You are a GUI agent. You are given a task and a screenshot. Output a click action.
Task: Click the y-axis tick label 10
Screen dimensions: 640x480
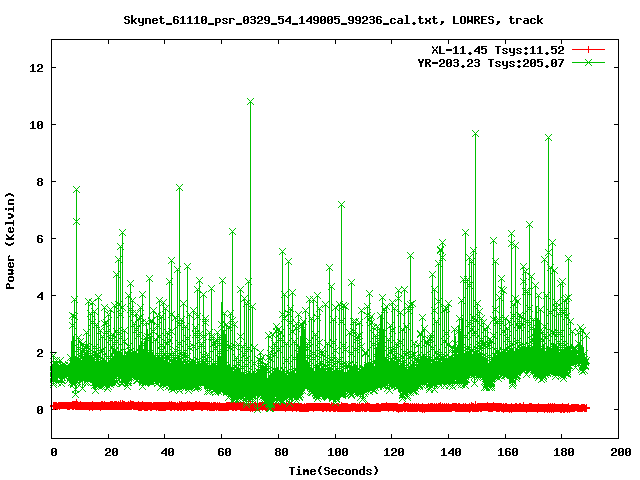[x=36, y=125]
